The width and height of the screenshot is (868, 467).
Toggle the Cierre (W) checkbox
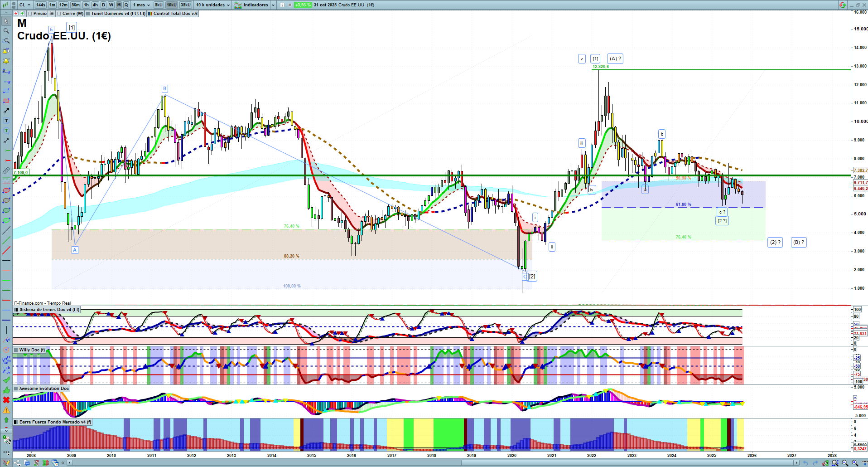pyautogui.click(x=59, y=14)
